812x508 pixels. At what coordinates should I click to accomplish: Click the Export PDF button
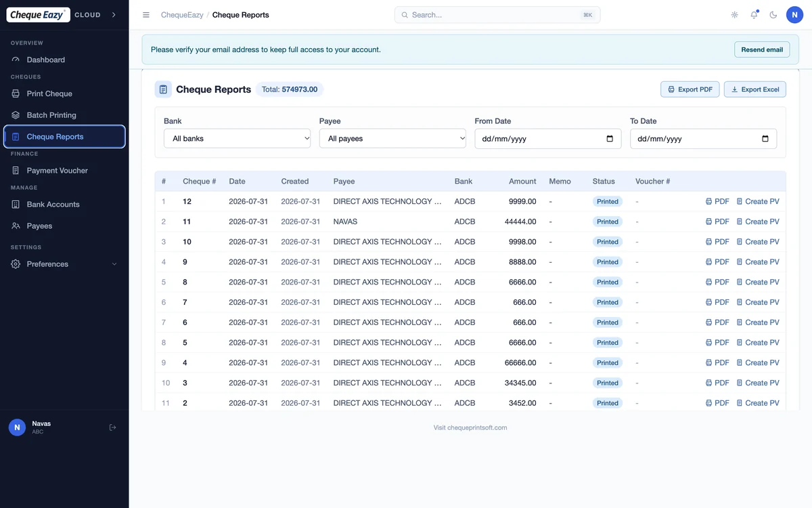(x=690, y=89)
